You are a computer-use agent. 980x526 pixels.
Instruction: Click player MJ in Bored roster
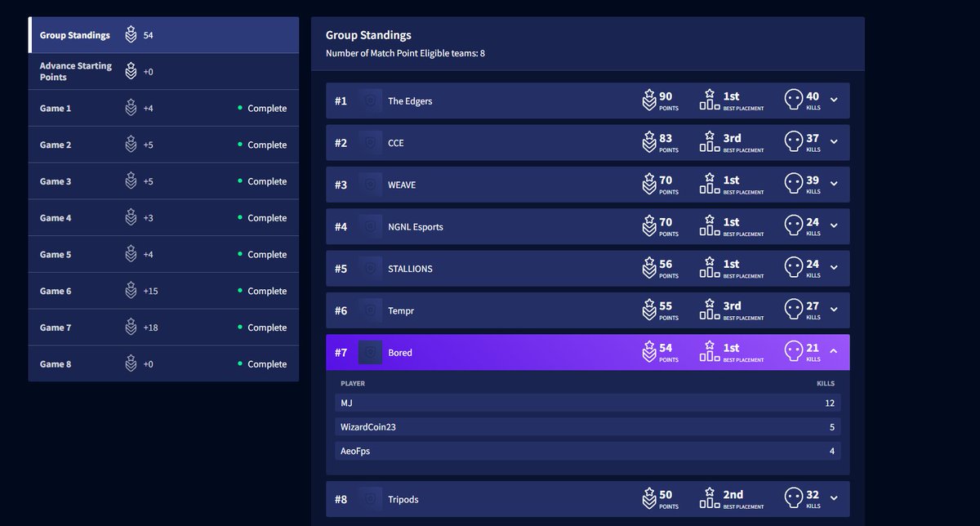[588, 403]
